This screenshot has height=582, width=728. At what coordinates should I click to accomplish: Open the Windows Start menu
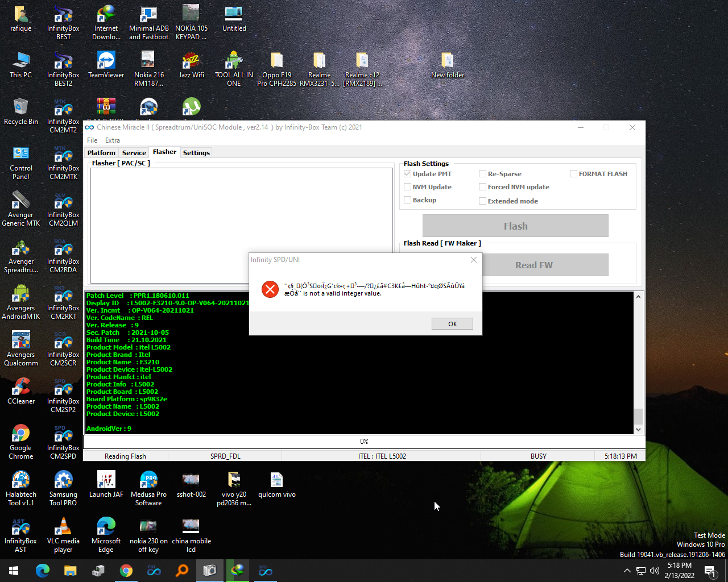(x=14, y=571)
